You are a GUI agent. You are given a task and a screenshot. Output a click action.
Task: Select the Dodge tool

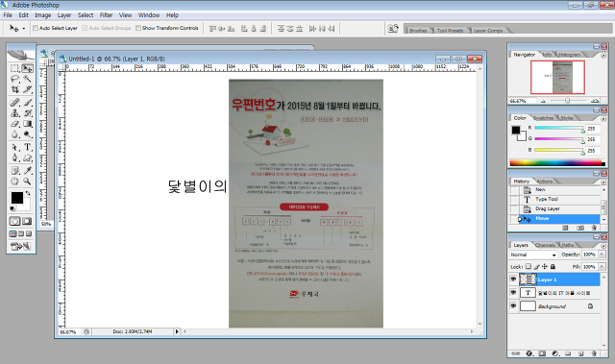coord(27,134)
